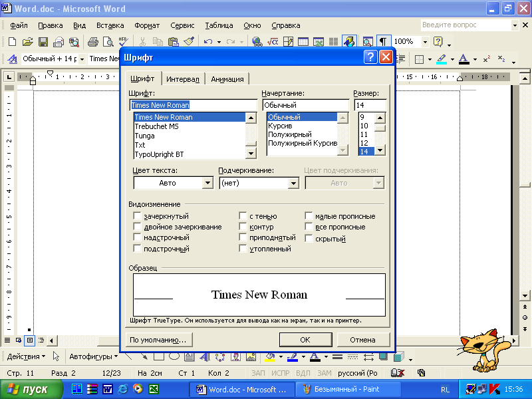532x399 pixels.
Task: Click the Highlight color marker swatch
Action: (x=442, y=59)
